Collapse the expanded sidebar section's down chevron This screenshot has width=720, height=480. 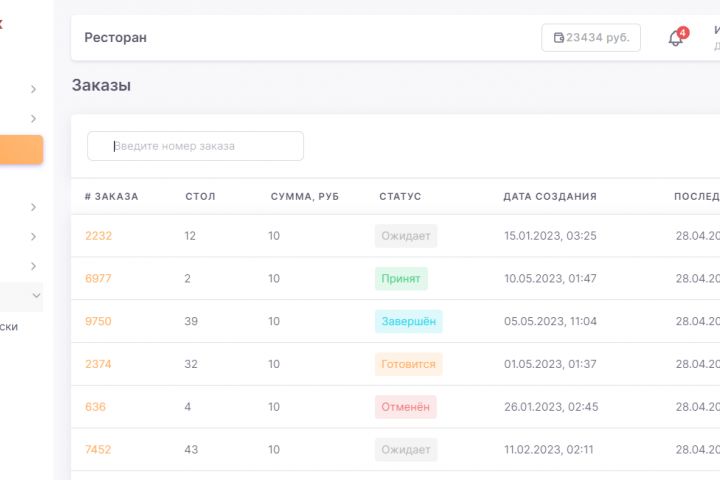pyautogui.click(x=36, y=296)
